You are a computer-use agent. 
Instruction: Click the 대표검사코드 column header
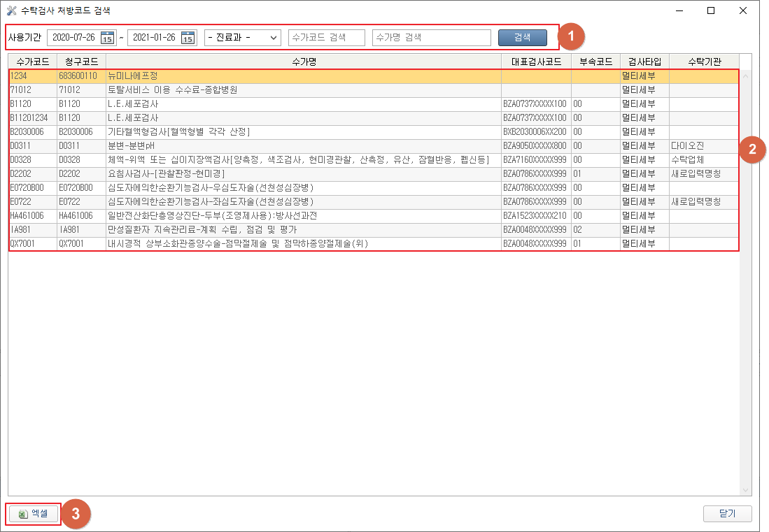[536, 62]
